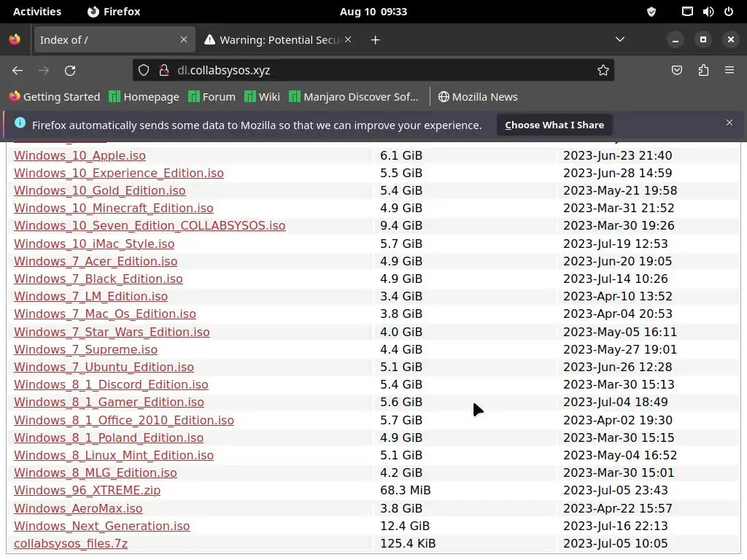Image resolution: width=747 pixels, height=560 pixels.
Task: Download Windows_7_Ubuntu_Edition.iso
Action: [x=104, y=367]
